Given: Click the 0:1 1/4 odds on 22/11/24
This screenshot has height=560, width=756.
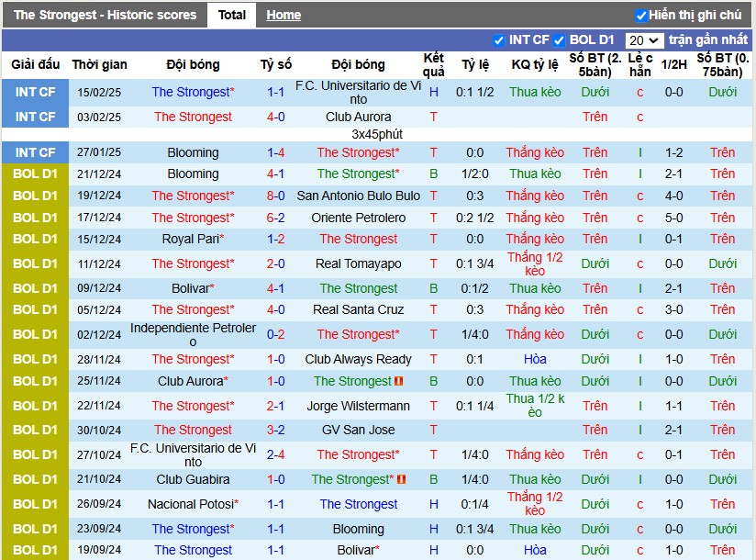Looking at the screenshot, I should click(x=475, y=406).
